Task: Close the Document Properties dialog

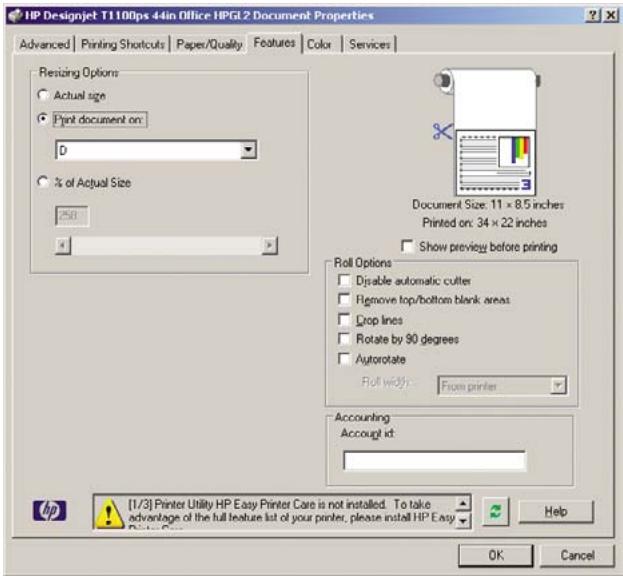Action: click(x=610, y=15)
